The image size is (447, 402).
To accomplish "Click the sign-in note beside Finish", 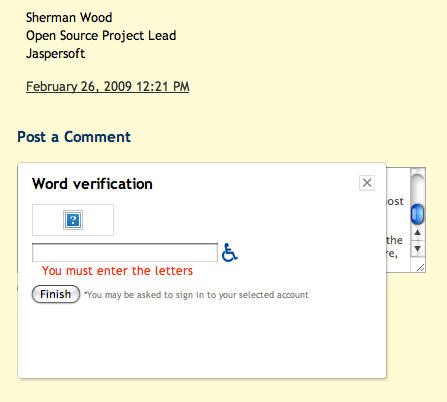I will 196,295.
